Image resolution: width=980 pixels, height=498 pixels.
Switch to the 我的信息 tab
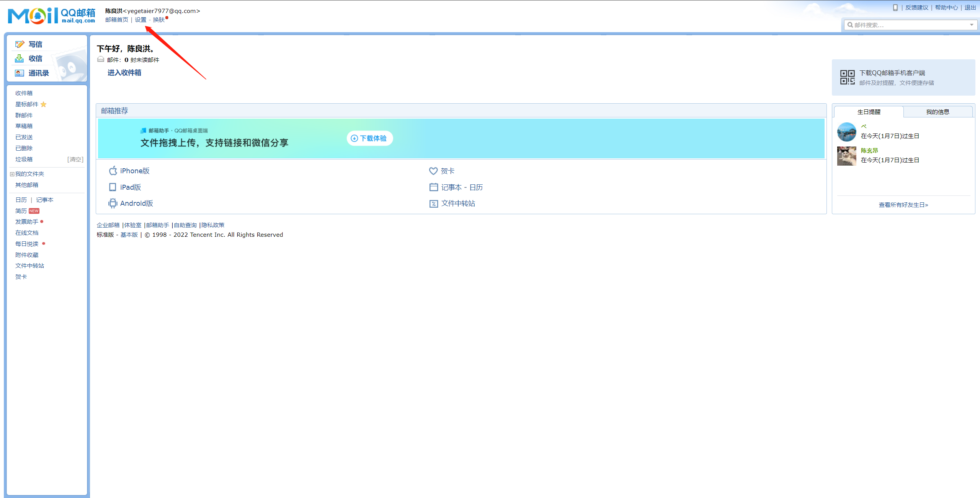point(938,112)
